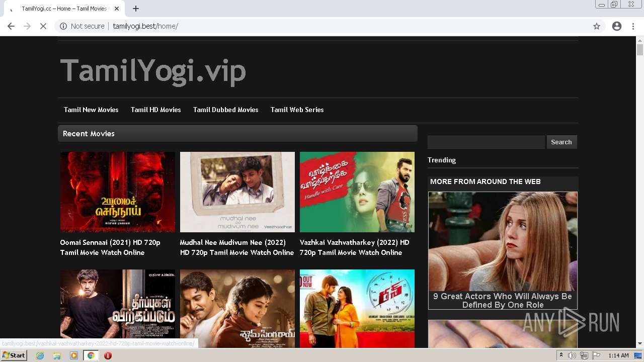Click the 9 Great Actors caption text
Image resolution: width=644 pixels, height=362 pixels.
pos(503,301)
